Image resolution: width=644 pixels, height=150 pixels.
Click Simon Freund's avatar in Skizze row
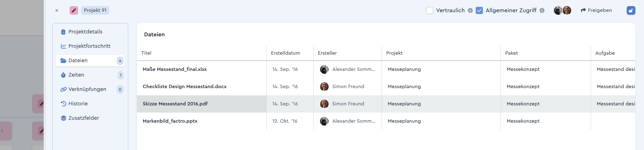(x=324, y=104)
